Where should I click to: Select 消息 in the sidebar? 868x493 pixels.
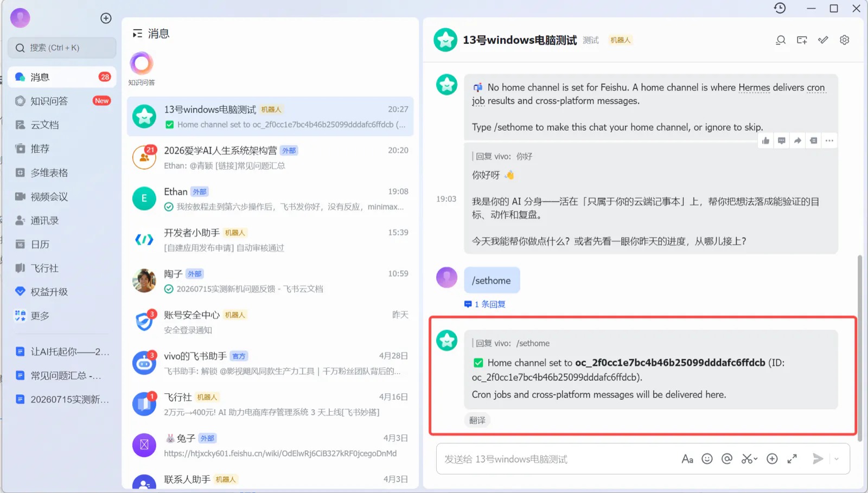pos(62,77)
